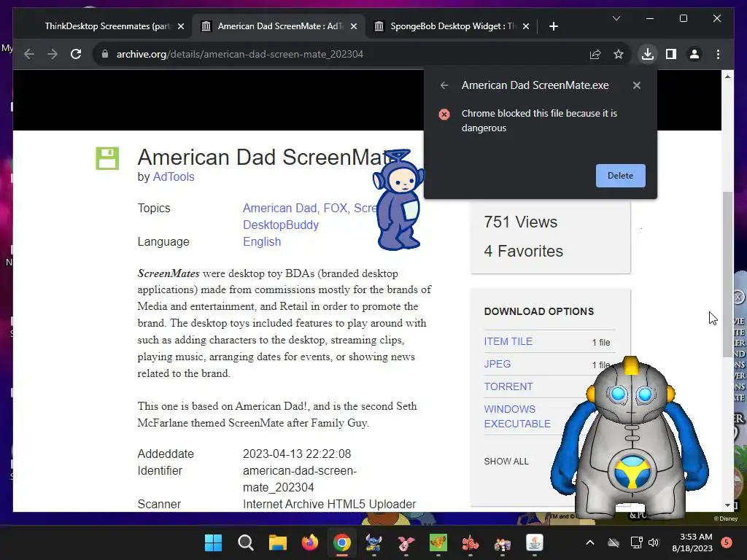Viewport: 747px width, 560px height.
Task: Click the red blocked-file warning icon
Action: [x=444, y=114]
